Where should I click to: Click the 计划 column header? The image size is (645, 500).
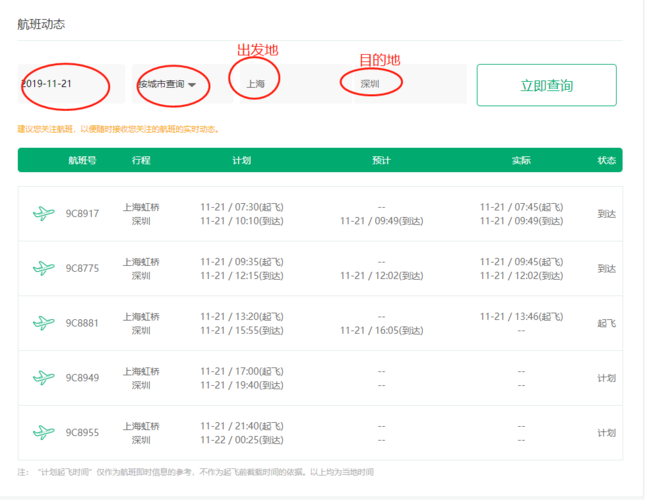241,160
